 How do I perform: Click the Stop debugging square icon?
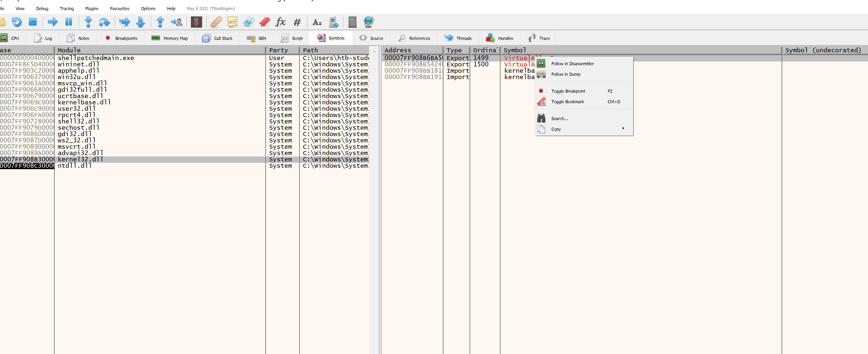pos(33,22)
